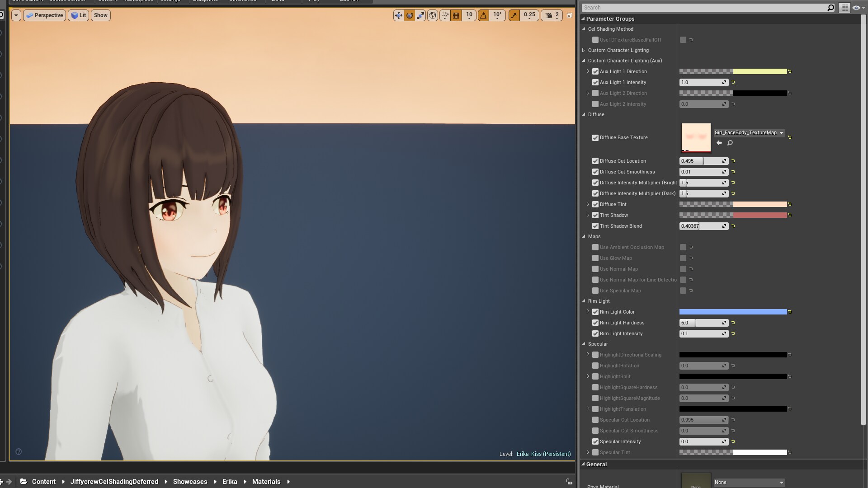Click the Showcases breadcrumb link

tap(190, 482)
